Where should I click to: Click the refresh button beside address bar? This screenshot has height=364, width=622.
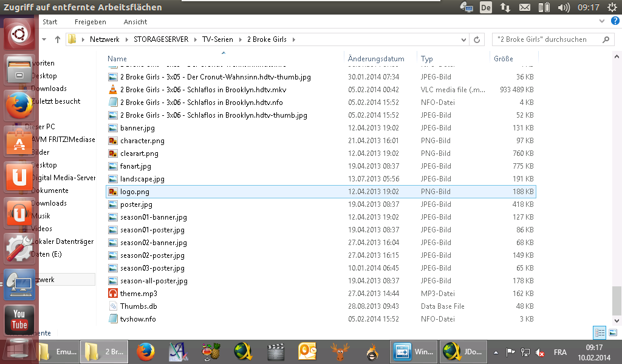[x=477, y=39]
